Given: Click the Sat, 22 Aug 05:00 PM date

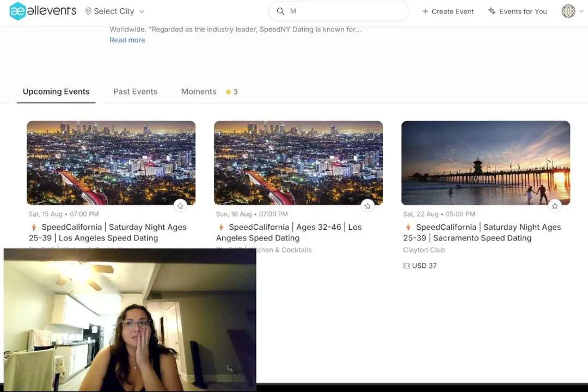Looking at the screenshot, I should click(x=439, y=214).
